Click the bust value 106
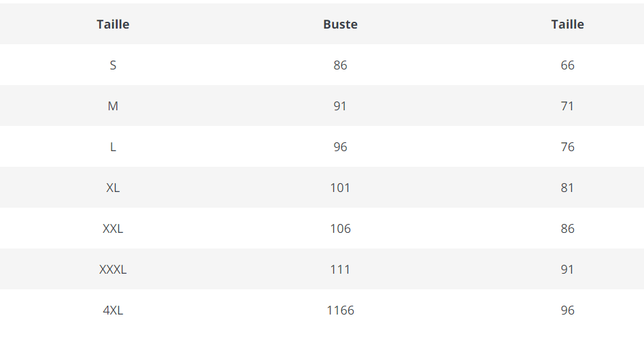The width and height of the screenshot is (644, 337). coord(340,229)
